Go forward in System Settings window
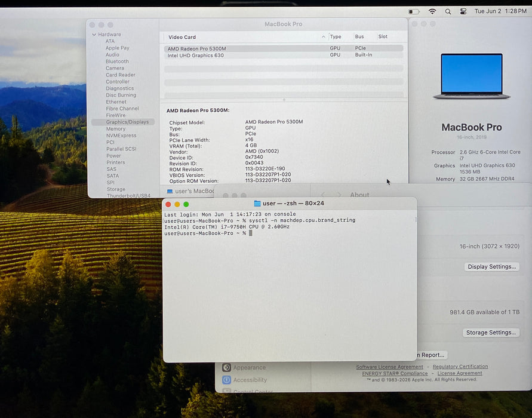This screenshot has width=532, height=418. [339, 195]
